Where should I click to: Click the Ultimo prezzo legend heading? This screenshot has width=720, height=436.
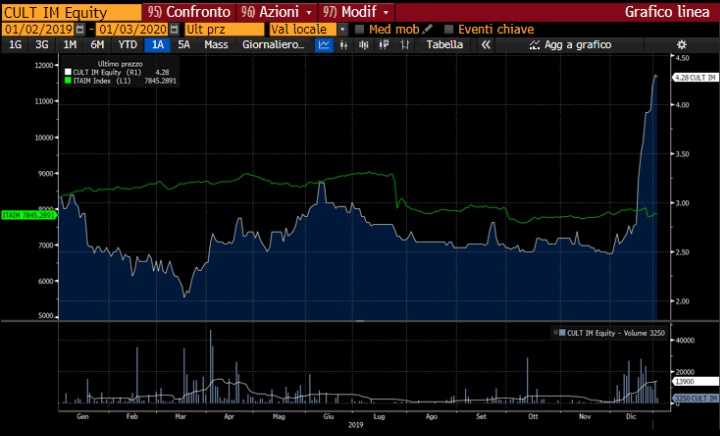(120, 64)
